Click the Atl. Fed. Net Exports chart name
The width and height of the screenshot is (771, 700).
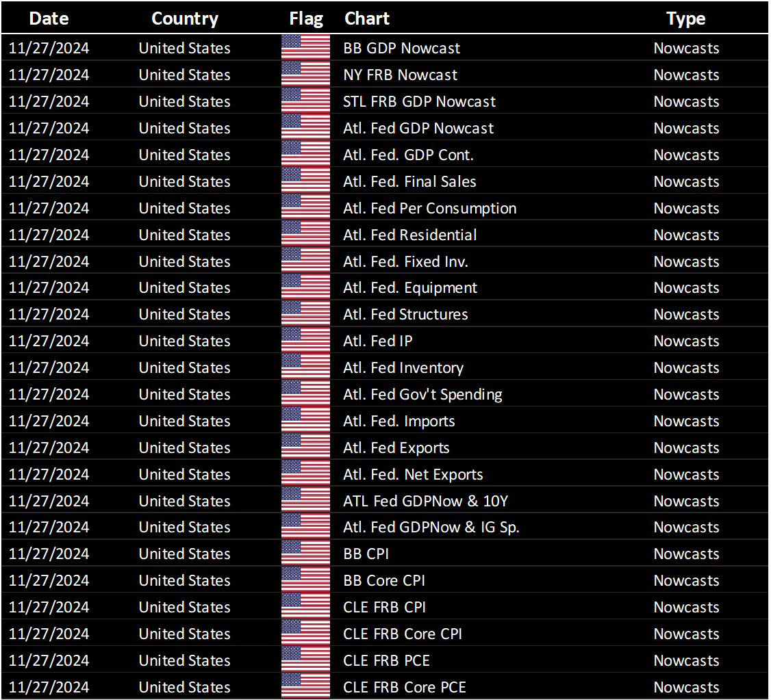[413, 474]
